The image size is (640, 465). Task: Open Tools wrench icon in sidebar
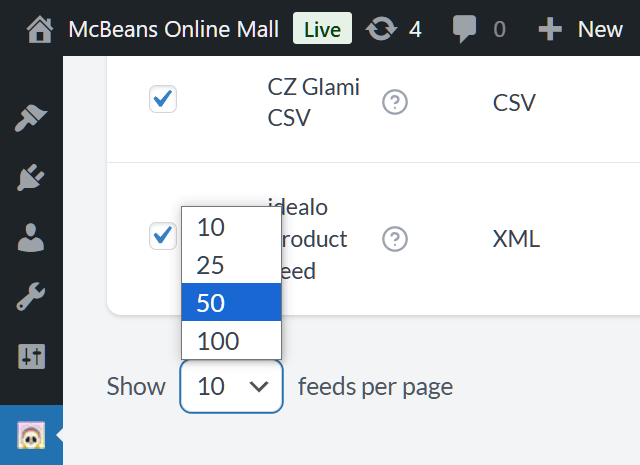tap(31, 296)
